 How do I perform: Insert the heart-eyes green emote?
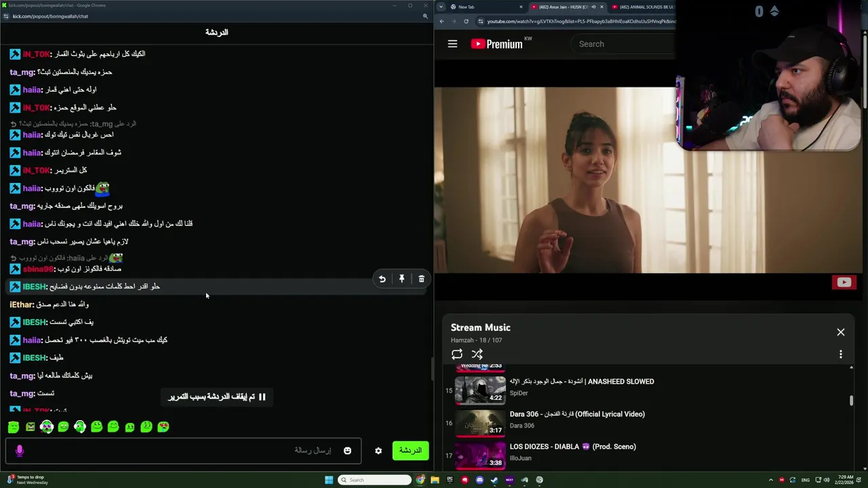point(163,426)
